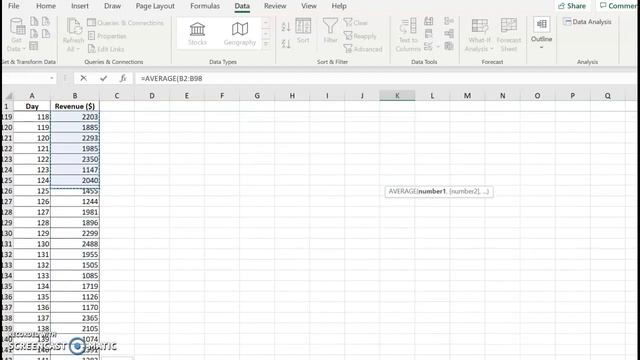Screen dimensions: 640x360
Task: Click the Properties button in the ribbon
Action: [107, 36]
